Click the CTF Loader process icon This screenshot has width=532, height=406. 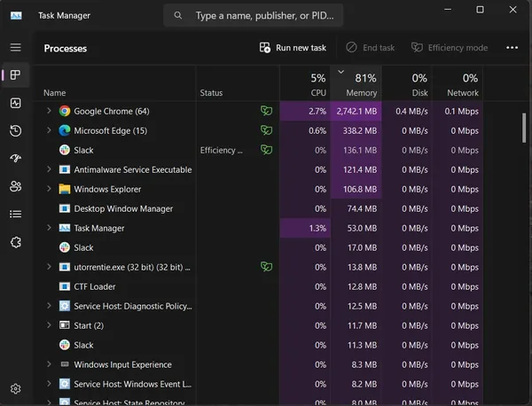point(65,286)
